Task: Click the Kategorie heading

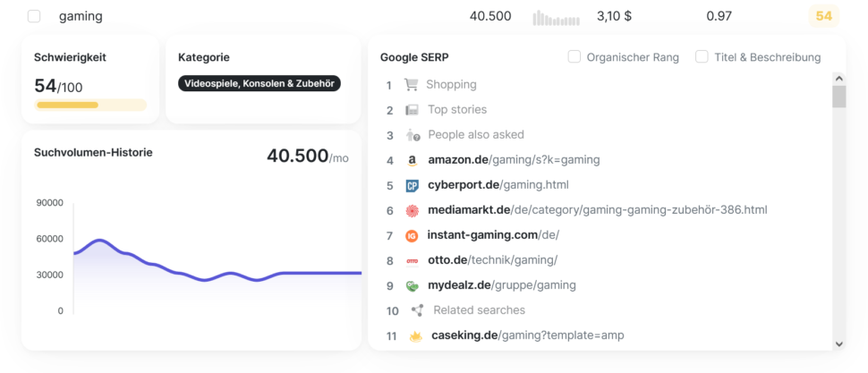Action: (204, 57)
